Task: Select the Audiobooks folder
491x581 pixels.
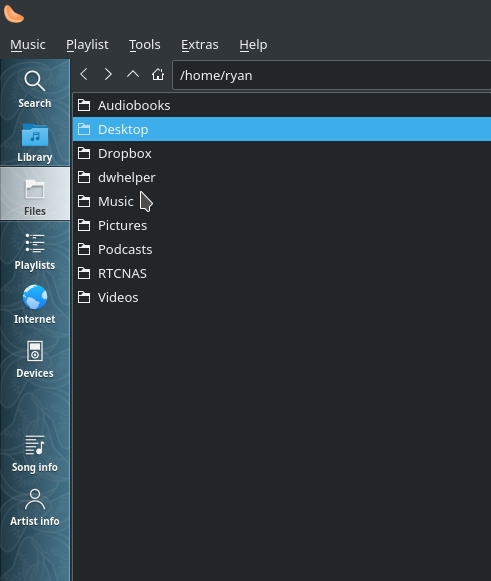Action: (282, 106)
